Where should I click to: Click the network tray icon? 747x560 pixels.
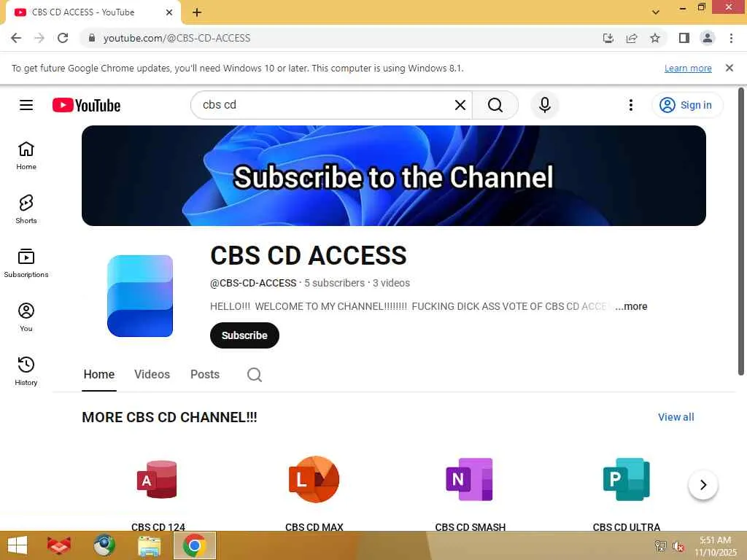[660, 546]
